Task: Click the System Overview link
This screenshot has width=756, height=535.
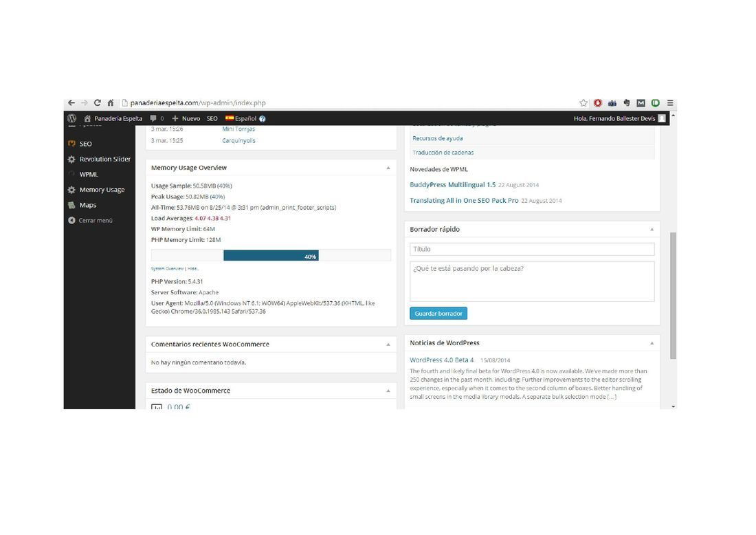Action: point(167,269)
